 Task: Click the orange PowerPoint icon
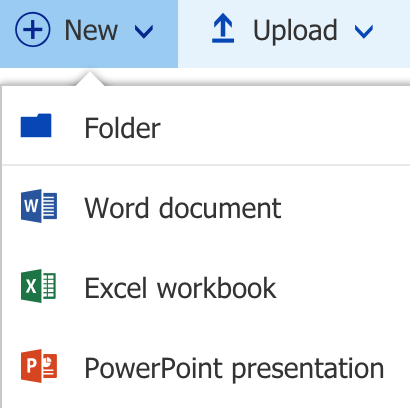point(39,366)
